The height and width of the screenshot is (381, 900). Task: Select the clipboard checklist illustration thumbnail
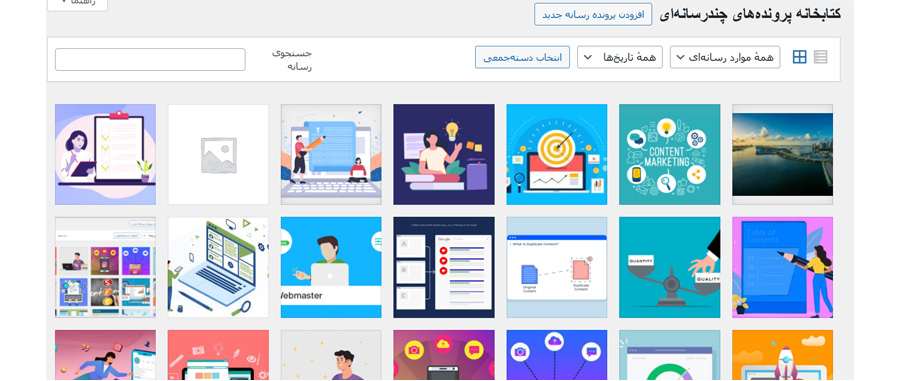click(x=105, y=154)
